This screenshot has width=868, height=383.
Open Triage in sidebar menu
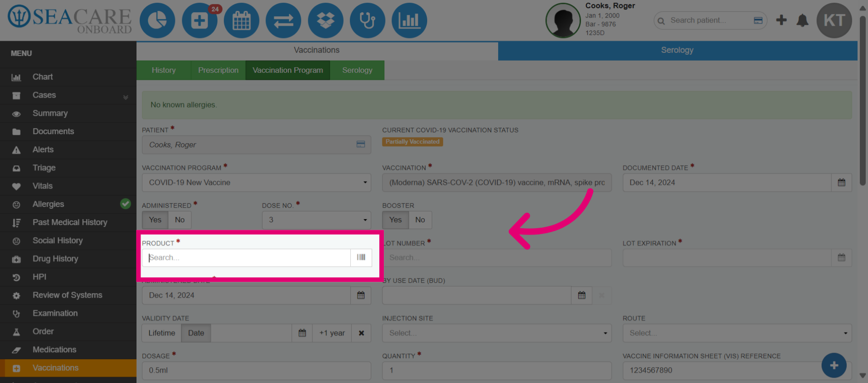click(68, 168)
